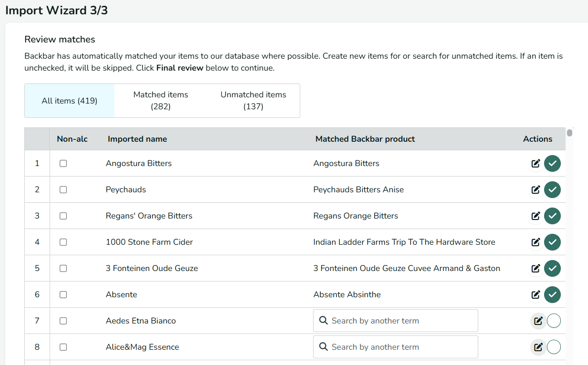Switch to All items (419) tab
The image size is (588, 365).
pos(70,101)
